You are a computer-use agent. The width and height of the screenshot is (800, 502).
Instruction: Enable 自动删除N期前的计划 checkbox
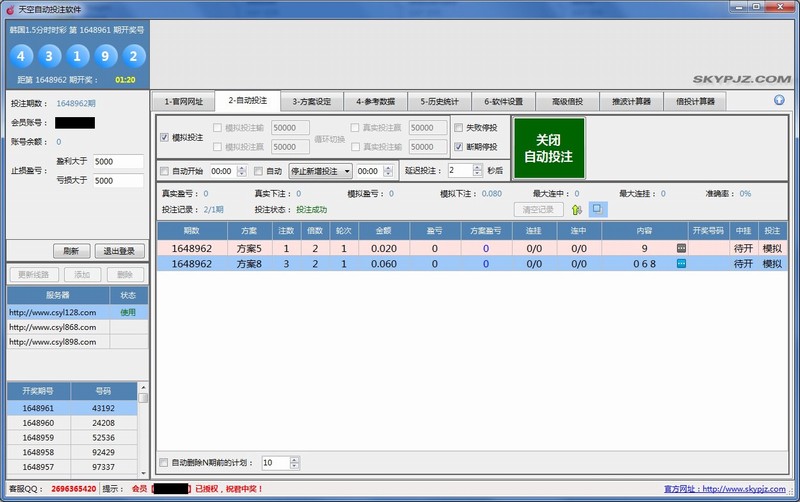165,463
